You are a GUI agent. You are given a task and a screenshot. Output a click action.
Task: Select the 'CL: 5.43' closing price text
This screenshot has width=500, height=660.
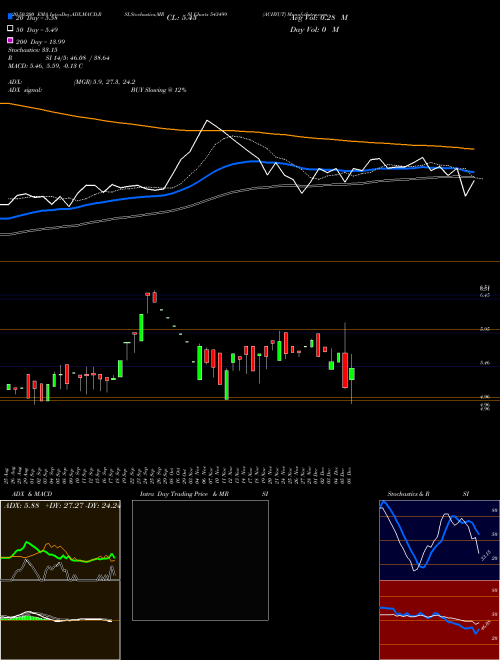pyautogui.click(x=181, y=18)
